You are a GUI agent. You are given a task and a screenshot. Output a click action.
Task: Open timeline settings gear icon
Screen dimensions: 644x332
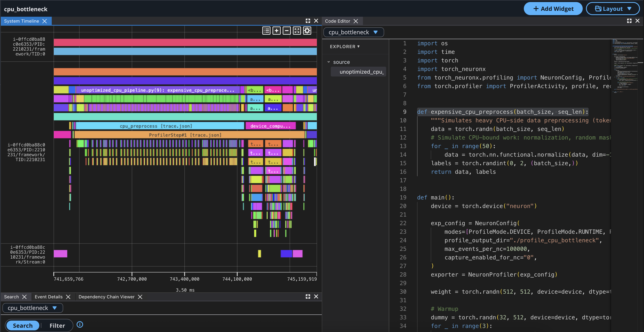pos(307,31)
